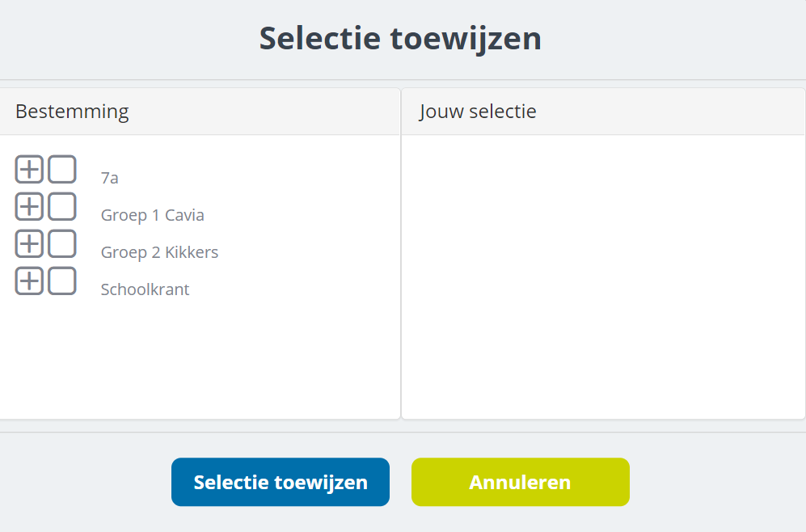Tick the Groep 1 Cavia checkbox
Image resolution: width=806 pixels, height=532 pixels.
pyautogui.click(x=61, y=207)
